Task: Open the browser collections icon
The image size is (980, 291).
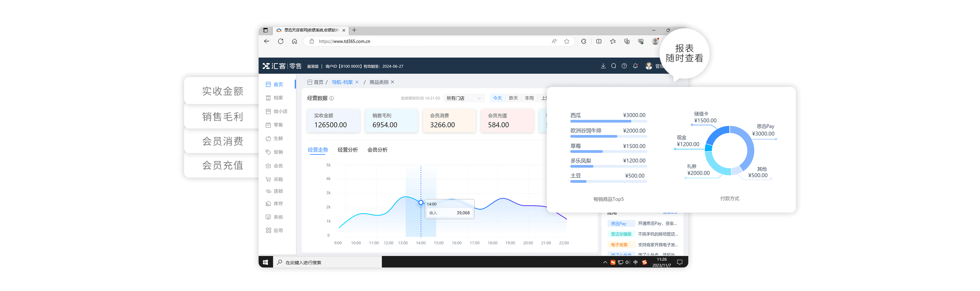Action: point(627,41)
